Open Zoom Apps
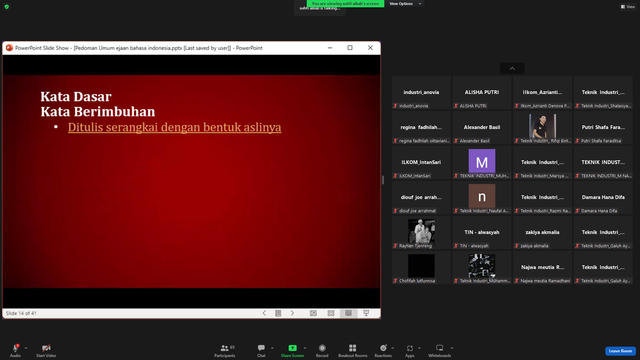This screenshot has height=360, width=640. [x=410, y=350]
